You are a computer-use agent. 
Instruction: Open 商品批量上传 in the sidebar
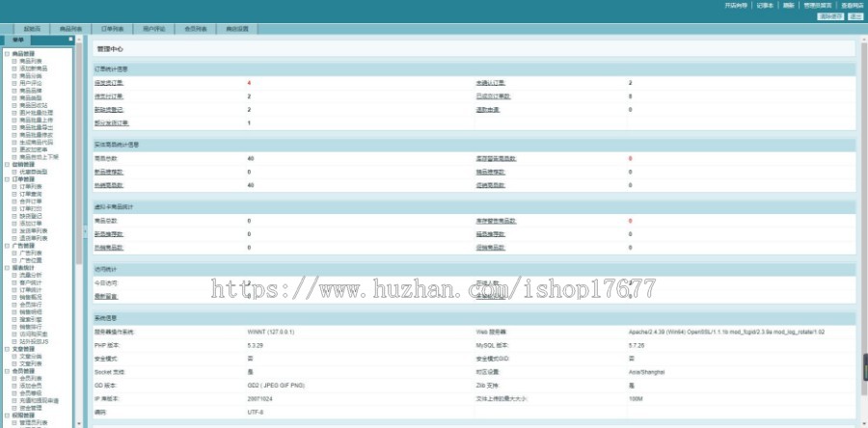click(x=37, y=120)
